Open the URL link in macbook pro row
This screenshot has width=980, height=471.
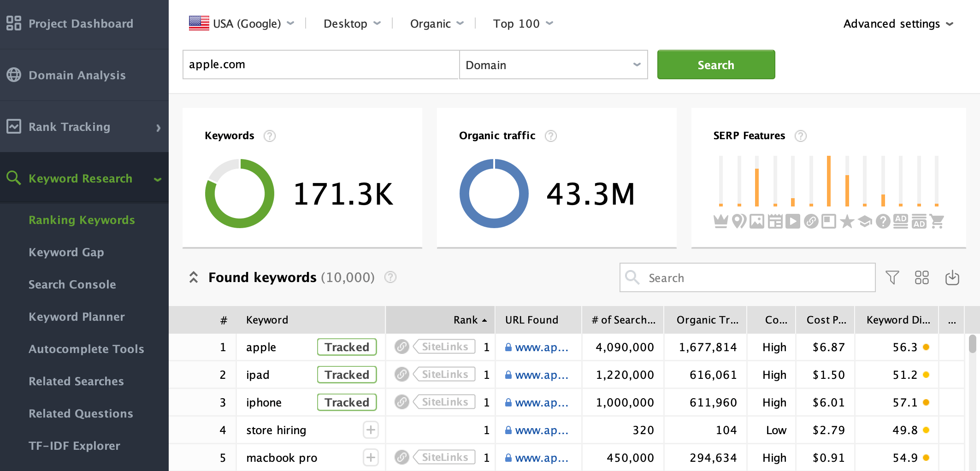541,458
